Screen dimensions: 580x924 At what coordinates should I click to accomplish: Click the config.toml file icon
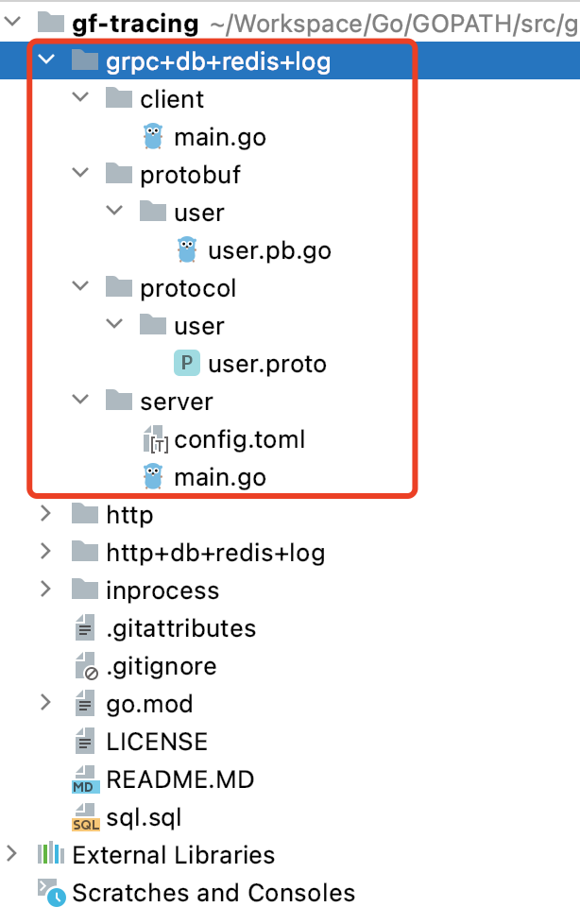154,439
